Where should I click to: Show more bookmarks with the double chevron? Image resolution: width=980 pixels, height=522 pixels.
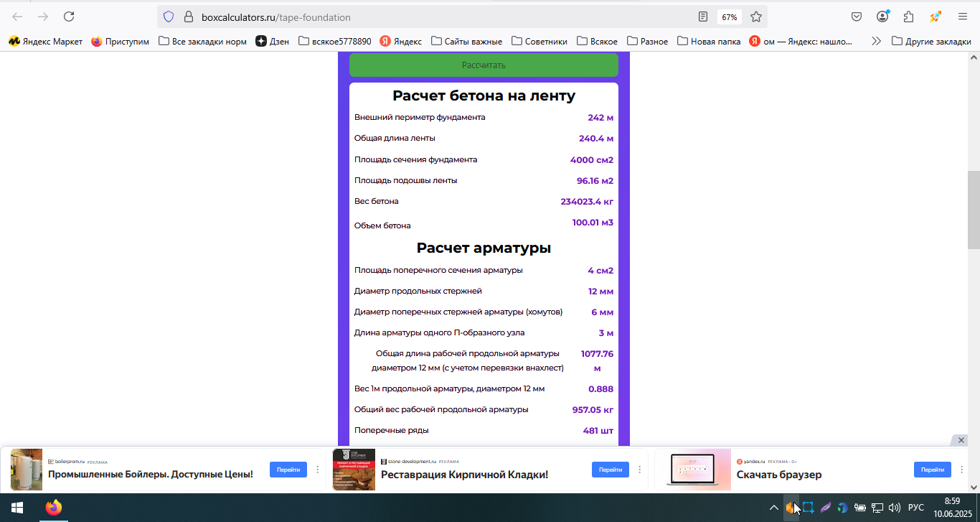[876, 41]
